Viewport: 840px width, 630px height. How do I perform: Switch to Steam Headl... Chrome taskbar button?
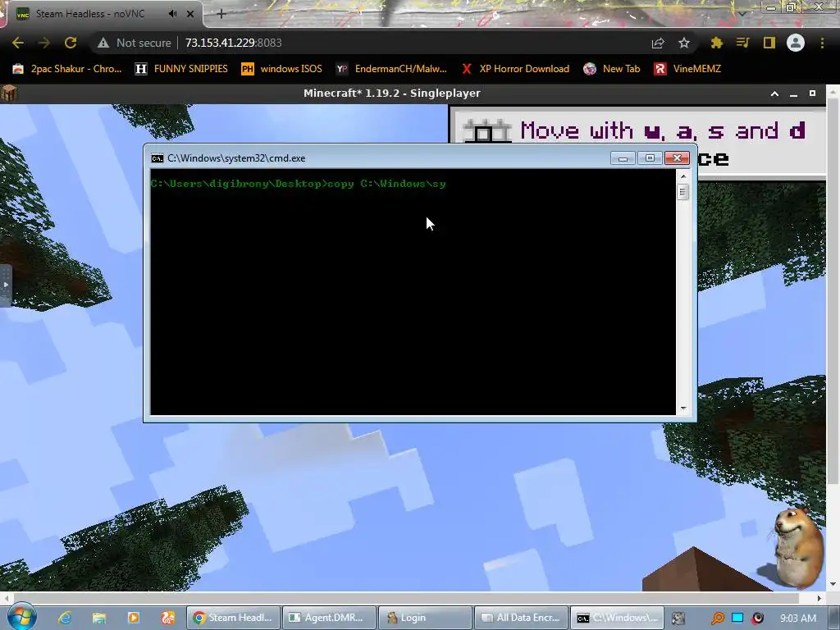(233, 618)
